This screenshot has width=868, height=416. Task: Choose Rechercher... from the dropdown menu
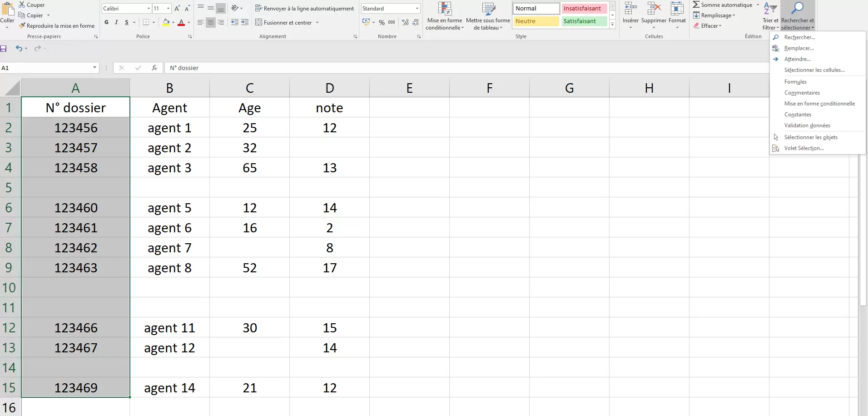799,37
